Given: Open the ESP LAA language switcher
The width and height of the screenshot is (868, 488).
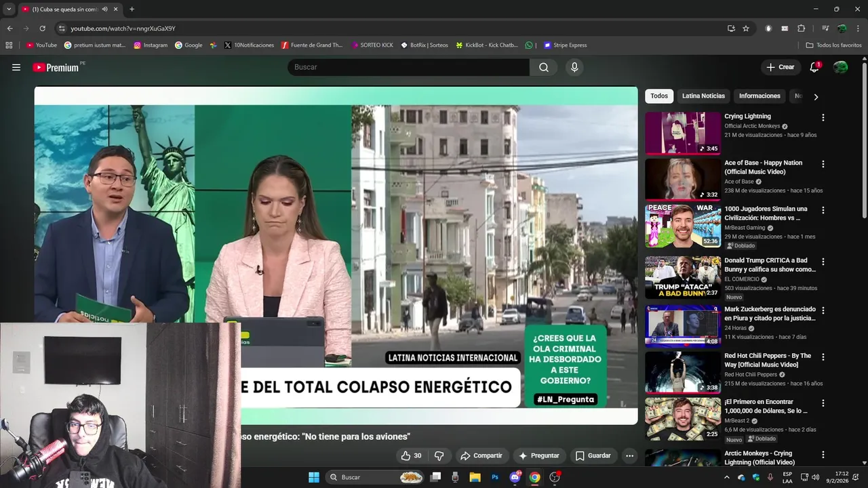Looking at the screenshot, I should point(787,477).
